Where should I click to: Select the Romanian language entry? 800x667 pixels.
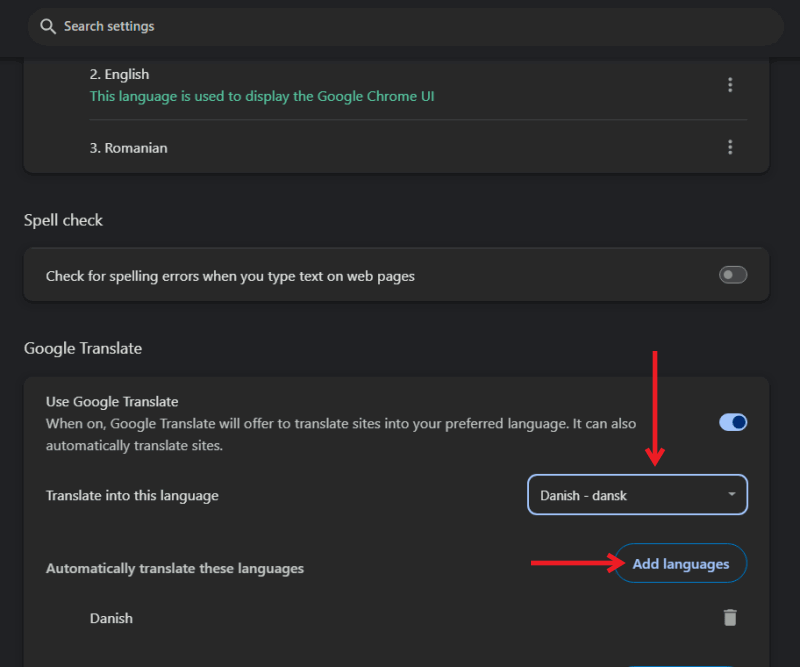coord(127,147)
